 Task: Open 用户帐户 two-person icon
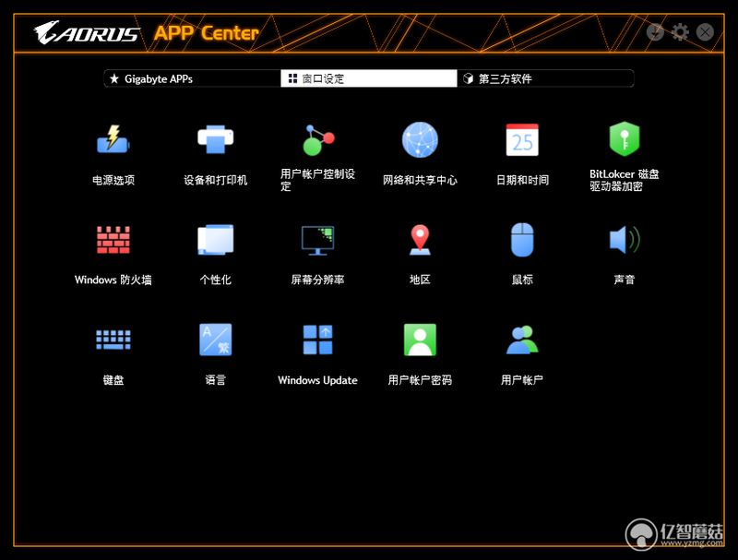(x=522, y=340)
